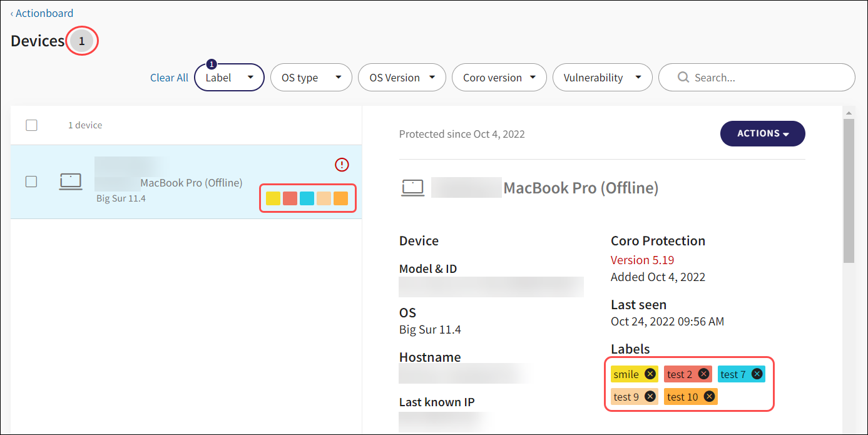Click the yellow label swatch on device row
868x435 pixels.
pyautogui.click(x=273, y=198)
